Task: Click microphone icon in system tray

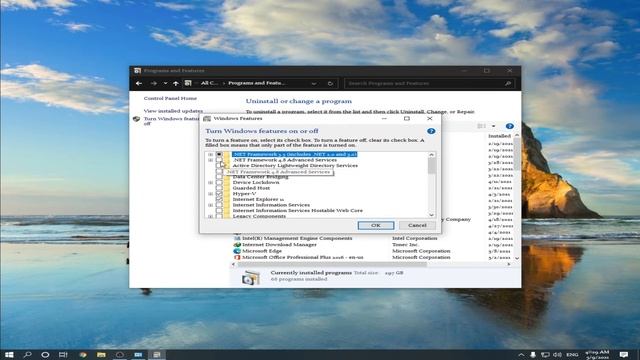Action: pos(533,355)
